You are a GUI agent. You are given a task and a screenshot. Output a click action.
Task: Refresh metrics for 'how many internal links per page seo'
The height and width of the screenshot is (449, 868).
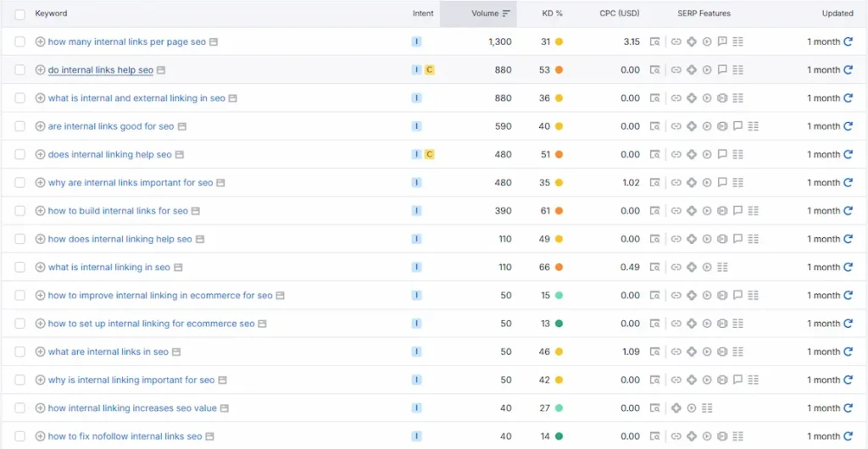pyautogui.click(x=848, y=42)
